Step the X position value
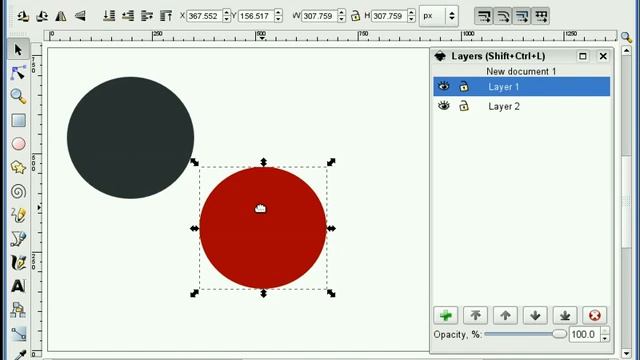640x360 pixels. click(x=227, y=16)
